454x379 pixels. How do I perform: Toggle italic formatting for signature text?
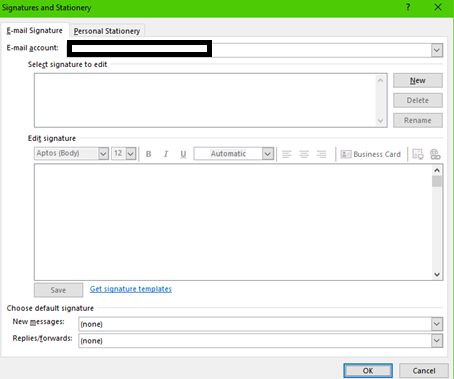[x=166, y=154]
